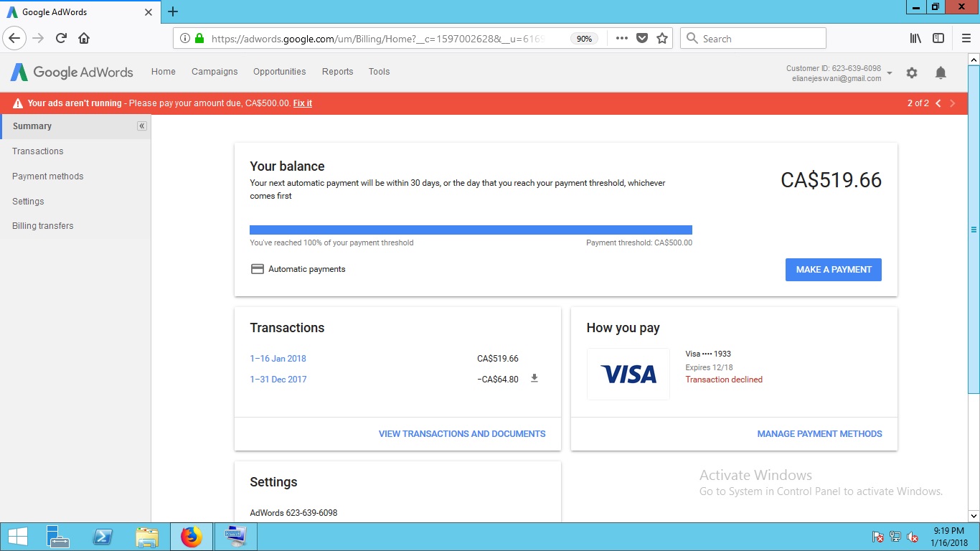The width and height of the screenshot is (980, 551).
Task: Open the Windows Start menu
Action: [x=17, y=537]
